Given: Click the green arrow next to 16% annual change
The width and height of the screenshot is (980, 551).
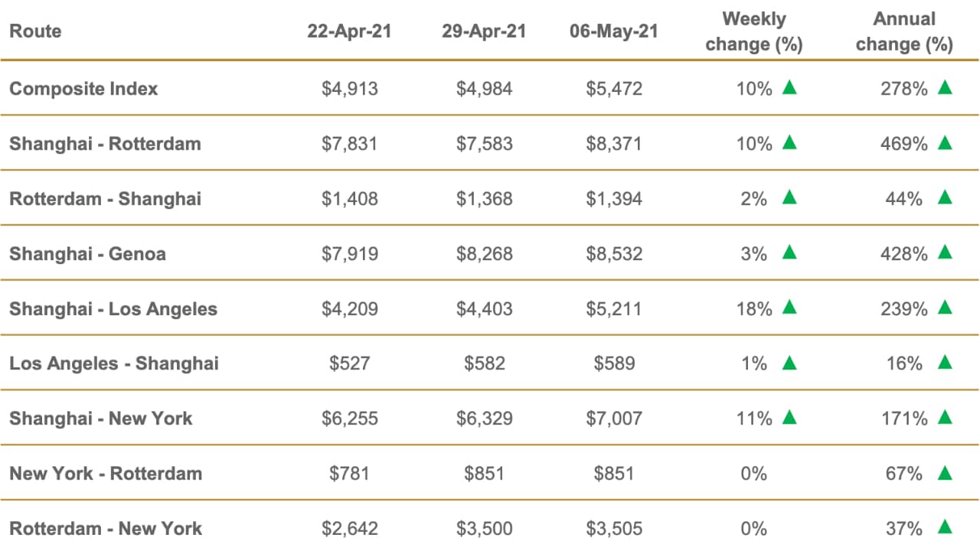Looking at the screenshot, I should tap(945, 363).
